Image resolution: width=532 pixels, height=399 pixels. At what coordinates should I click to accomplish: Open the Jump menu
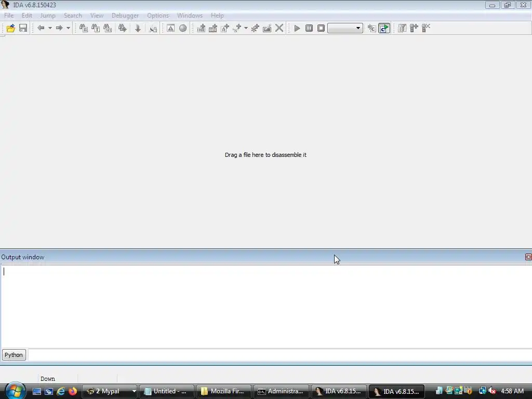tap(48, 16)
